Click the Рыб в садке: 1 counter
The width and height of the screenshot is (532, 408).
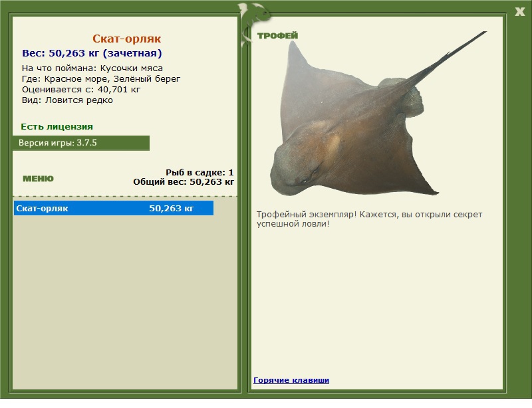199,173
